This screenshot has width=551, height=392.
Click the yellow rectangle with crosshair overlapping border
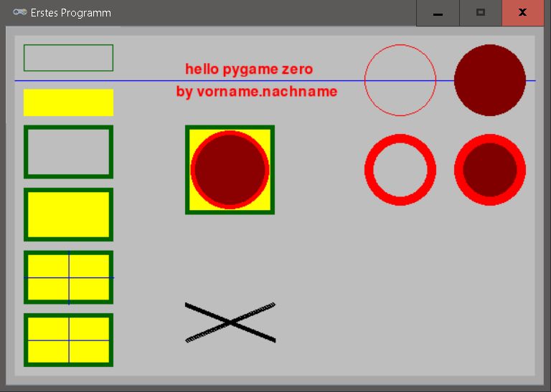(69, 277)
